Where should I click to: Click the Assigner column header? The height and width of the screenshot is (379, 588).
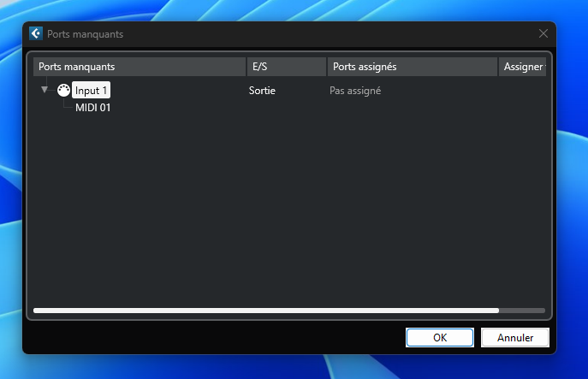pyautogui.click(x=522, y=67)
